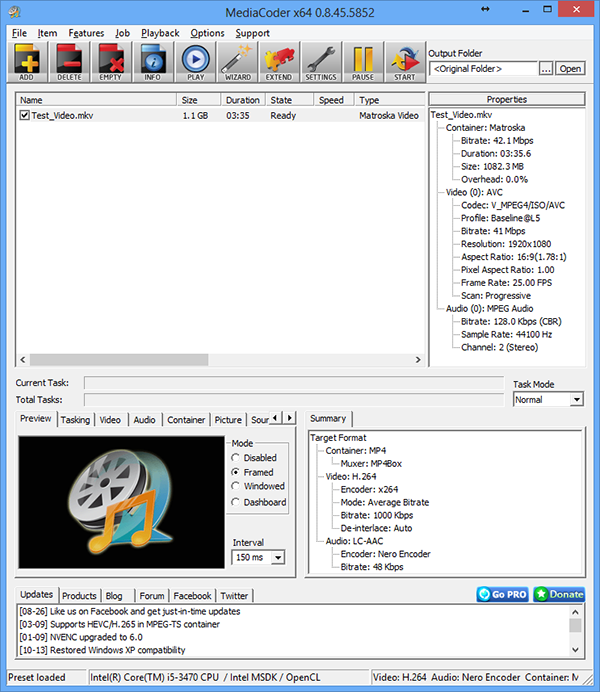Switch to the Twitter tab
The height and width of the screenshot is (692, 600).
click(x=234, y=596)
